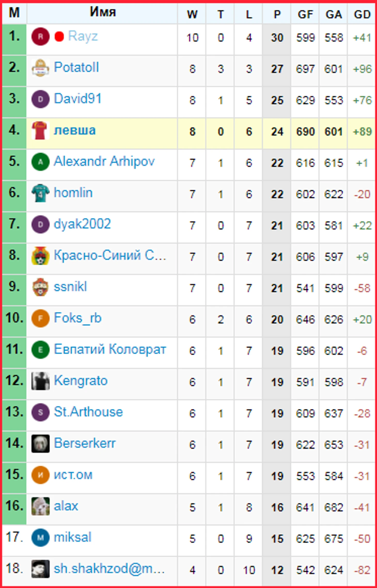Click Berserkerr's avatar picture
The width and height of the screenshot is (377, 588).
[x=40, y=443]
